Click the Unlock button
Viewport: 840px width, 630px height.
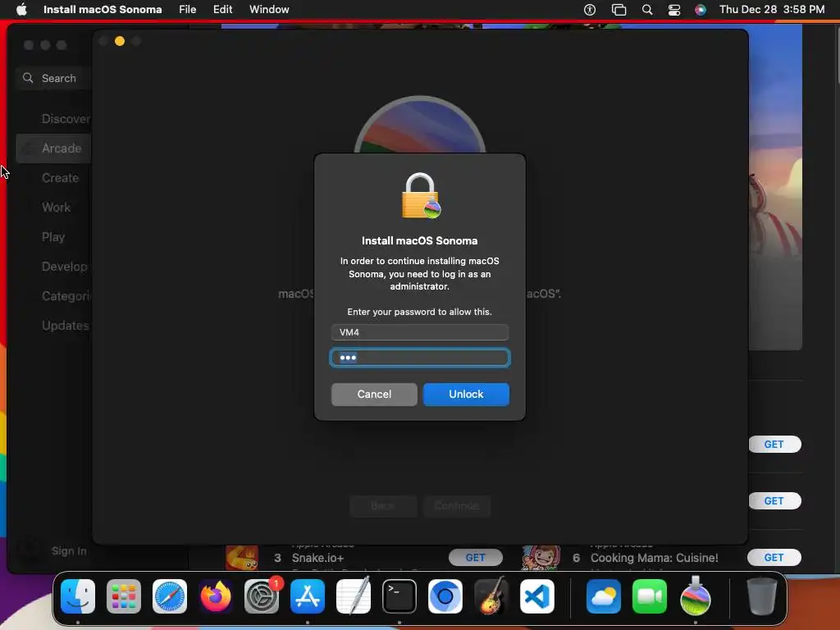(x=466, y=395)
